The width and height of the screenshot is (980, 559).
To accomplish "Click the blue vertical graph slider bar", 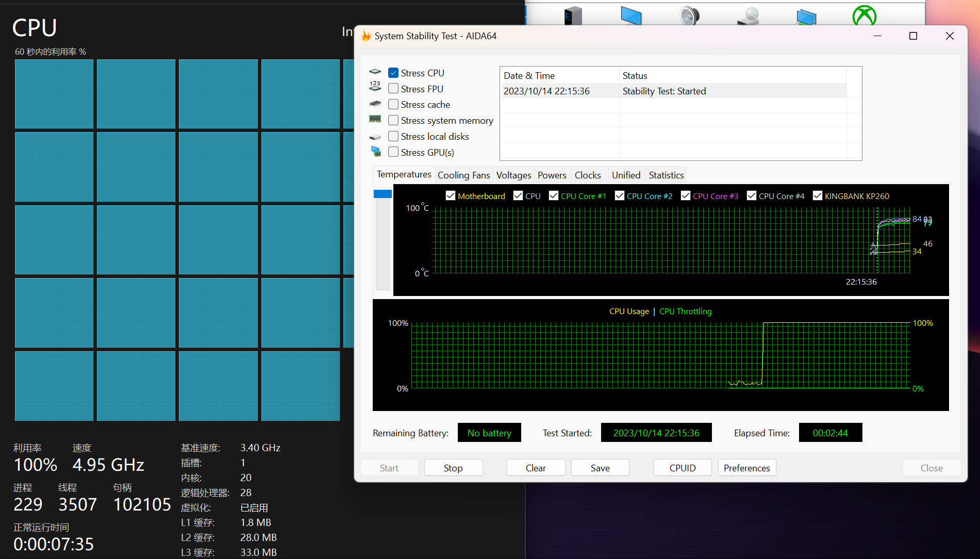I will pyautogui.click(x=383, y=194).
